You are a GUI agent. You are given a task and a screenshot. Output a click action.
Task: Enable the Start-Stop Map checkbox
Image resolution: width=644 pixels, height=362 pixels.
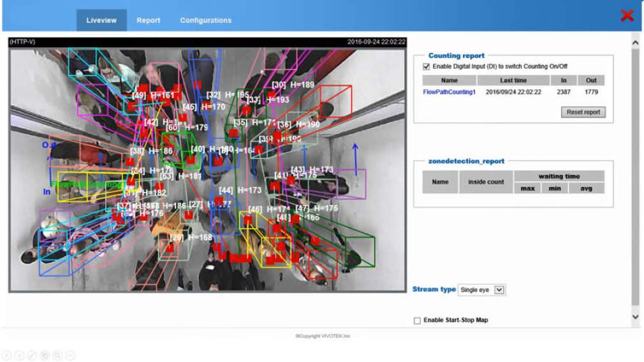(417, 321)
